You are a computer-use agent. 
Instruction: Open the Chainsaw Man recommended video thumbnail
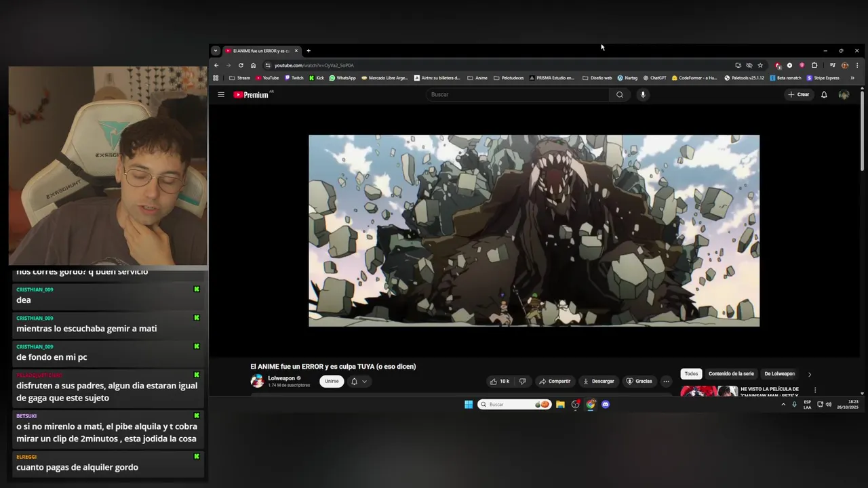pyautogui.click(x=709, y=390)
